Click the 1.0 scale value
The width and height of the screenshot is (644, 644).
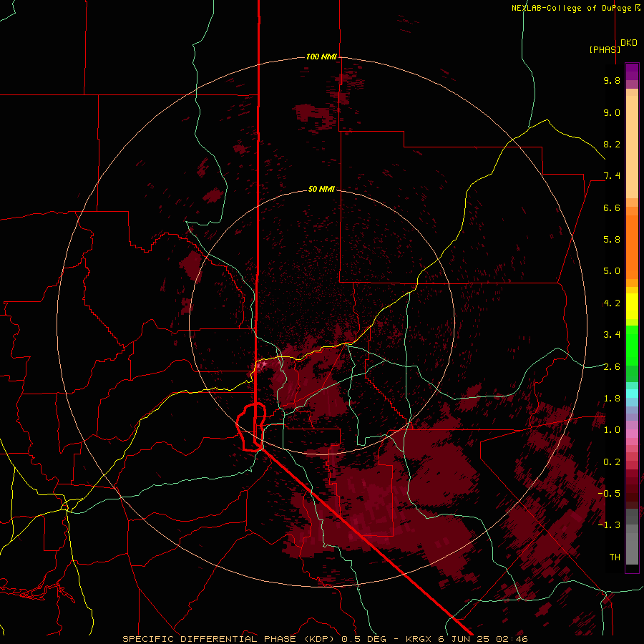click(x=612, y=430)
